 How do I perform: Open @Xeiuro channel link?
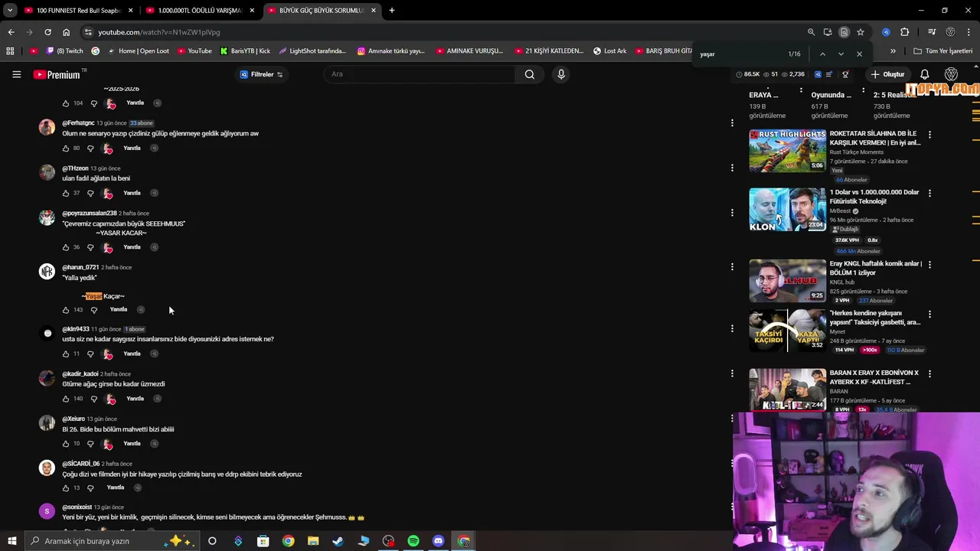coord(73,419)
